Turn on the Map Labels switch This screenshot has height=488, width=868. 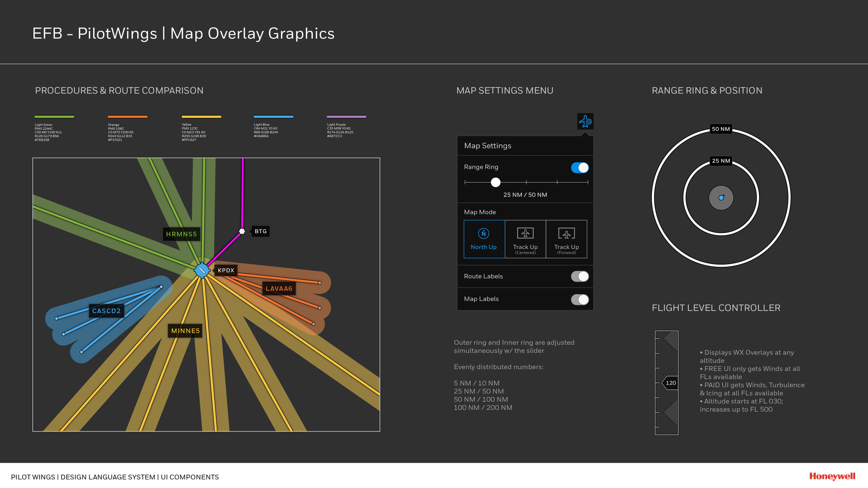pyautogui.click(x=579, y=300)
